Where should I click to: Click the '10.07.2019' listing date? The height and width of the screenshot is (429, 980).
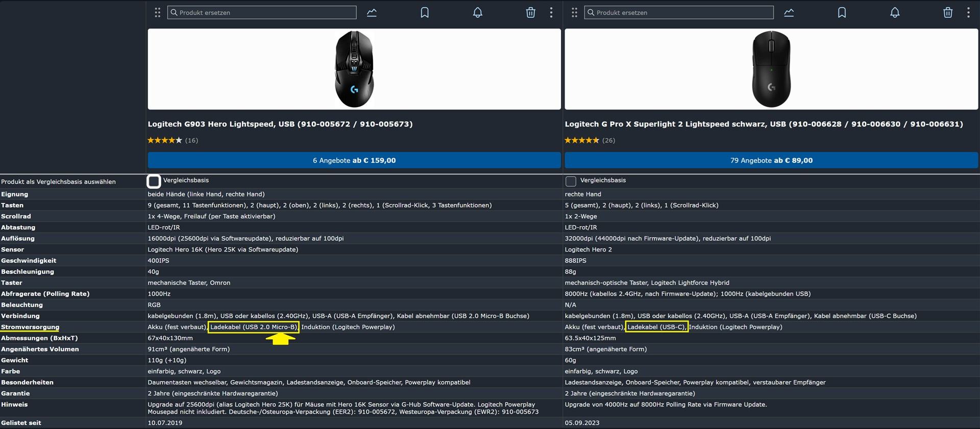[165, 423]
